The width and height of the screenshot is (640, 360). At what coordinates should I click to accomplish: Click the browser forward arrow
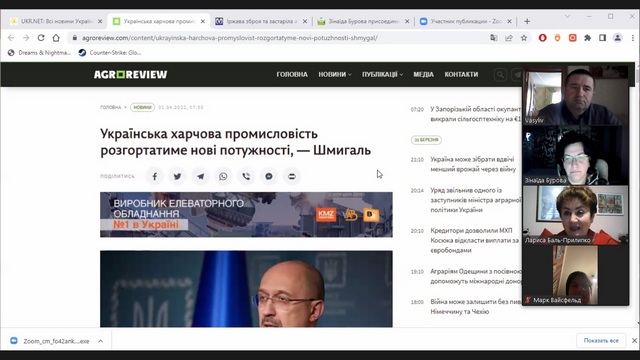point(26,38)
